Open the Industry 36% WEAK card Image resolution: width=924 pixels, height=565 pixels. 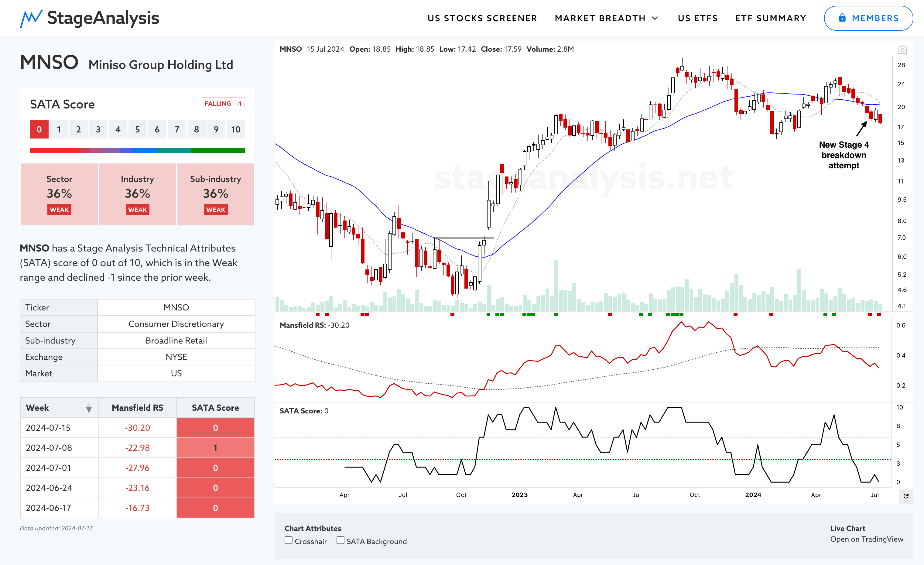click(138, 194)
